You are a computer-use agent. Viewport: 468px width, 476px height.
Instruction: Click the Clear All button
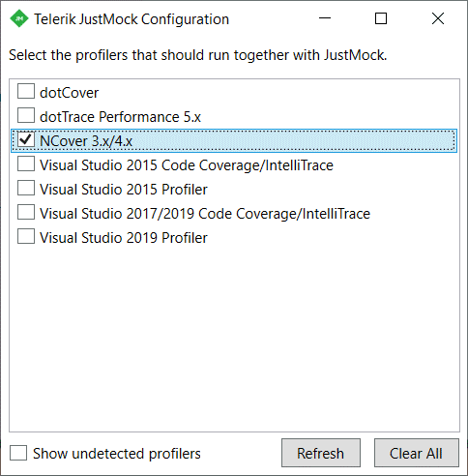point(416,453)
